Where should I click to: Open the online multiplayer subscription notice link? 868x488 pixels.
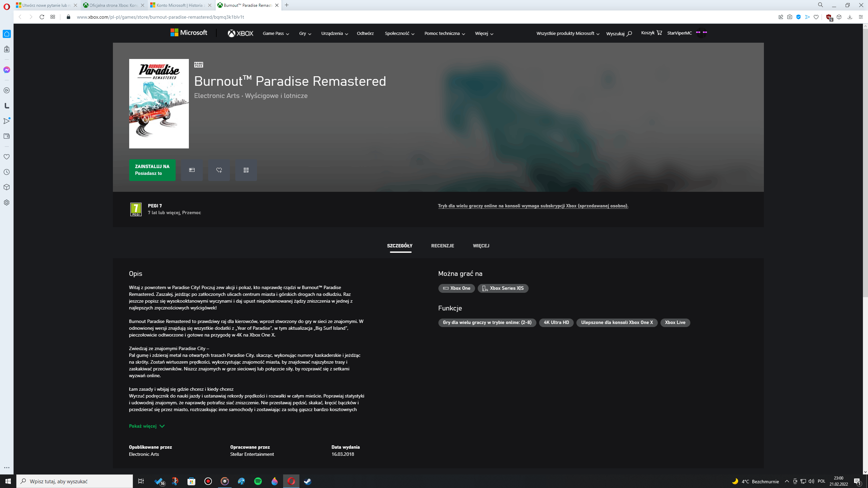tap(533, 206)
